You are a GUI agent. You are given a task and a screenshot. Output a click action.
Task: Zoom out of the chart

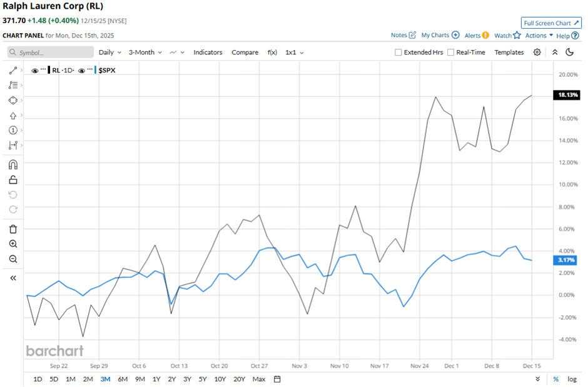tap(13, 259)
